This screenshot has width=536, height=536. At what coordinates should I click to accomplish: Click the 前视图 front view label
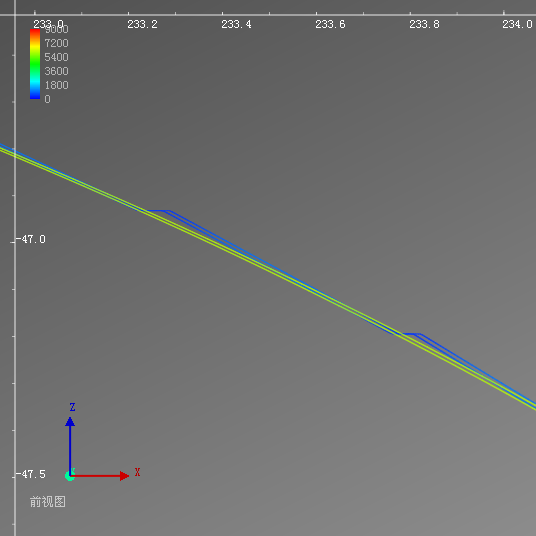pos(48,502)
